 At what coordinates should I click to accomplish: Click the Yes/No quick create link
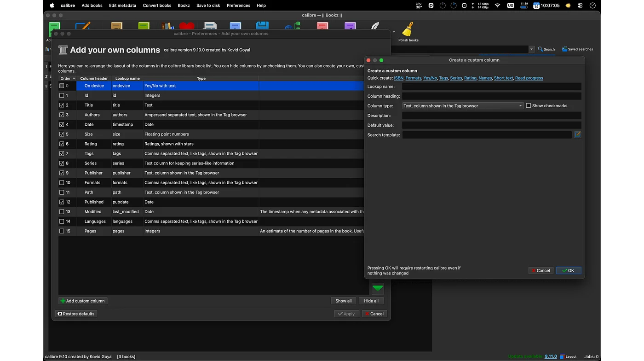point(430,78)
